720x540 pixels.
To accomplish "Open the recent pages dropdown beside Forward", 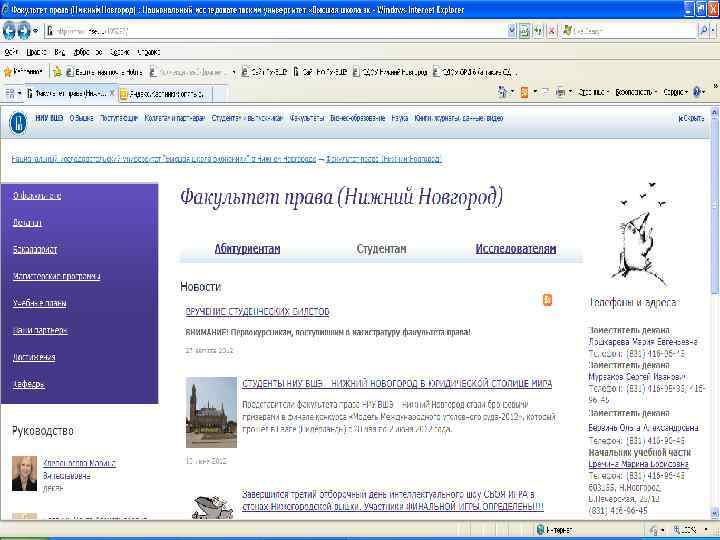I will tap(36, 31).
